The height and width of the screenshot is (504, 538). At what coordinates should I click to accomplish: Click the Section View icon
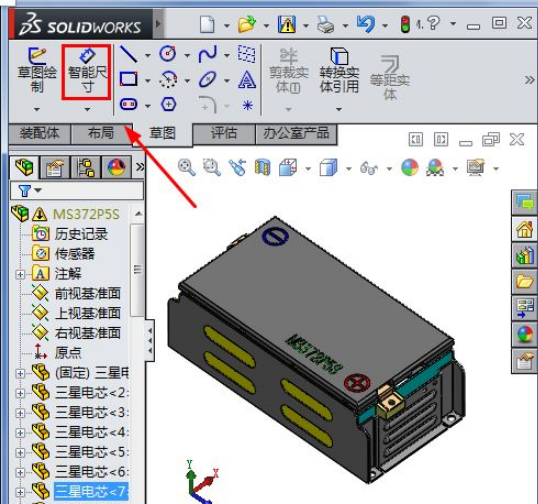click(x=262, y=168)
